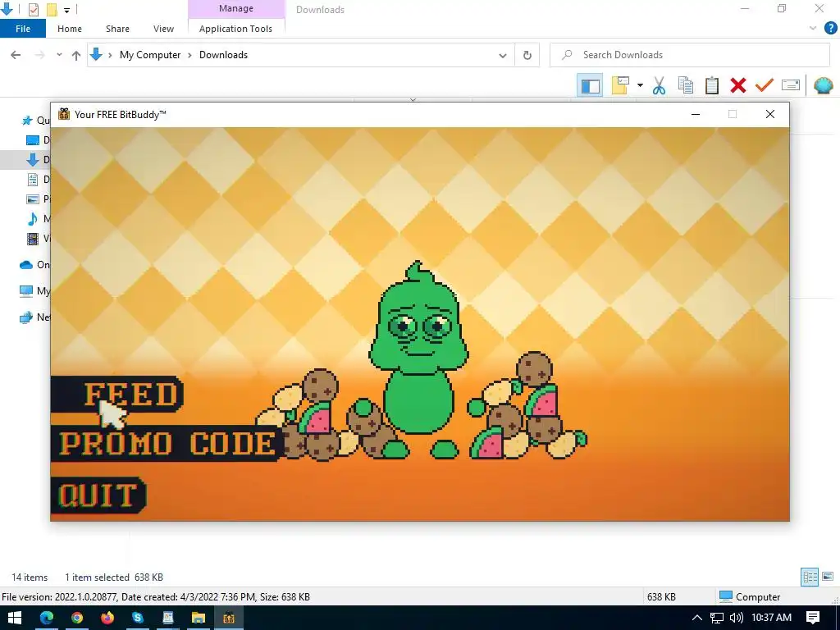
Task: Select PROMO CODE in the BitBuddy menu
Action: pos(166,444)
